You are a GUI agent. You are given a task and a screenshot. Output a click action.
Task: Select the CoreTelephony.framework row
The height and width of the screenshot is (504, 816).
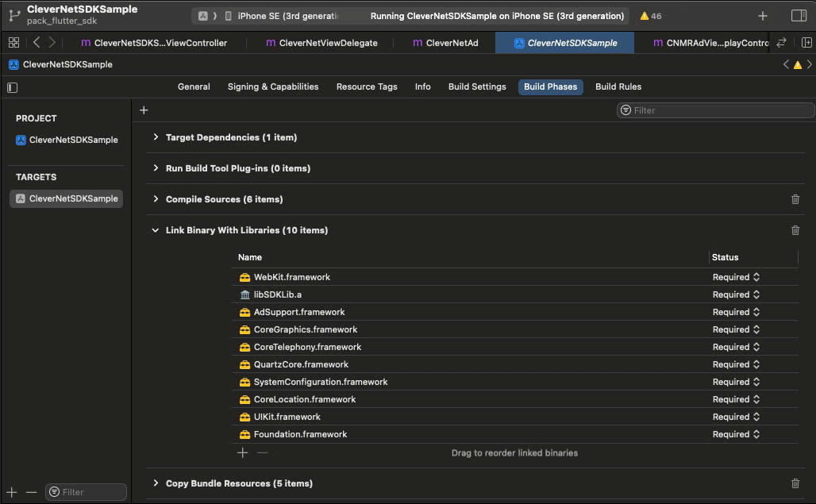click(x=514, y=347)
